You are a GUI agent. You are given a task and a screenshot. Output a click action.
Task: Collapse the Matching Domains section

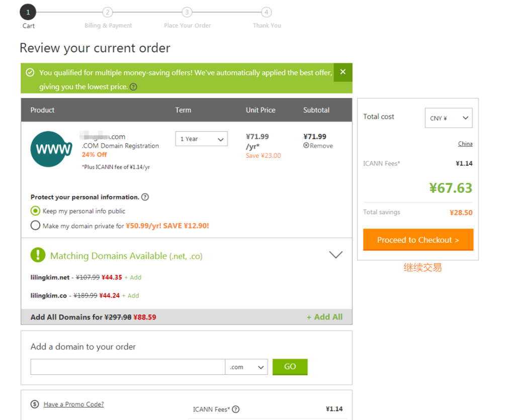335,255
